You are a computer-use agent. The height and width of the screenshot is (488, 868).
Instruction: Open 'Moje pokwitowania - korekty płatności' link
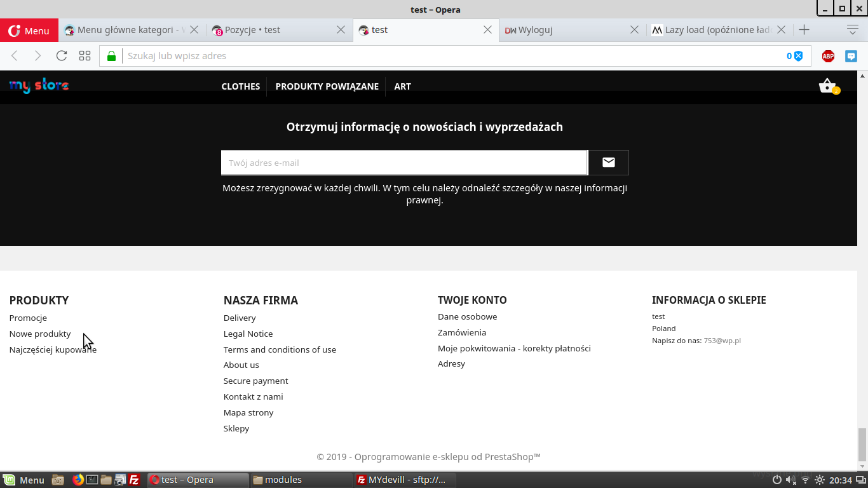click(514, 348)
